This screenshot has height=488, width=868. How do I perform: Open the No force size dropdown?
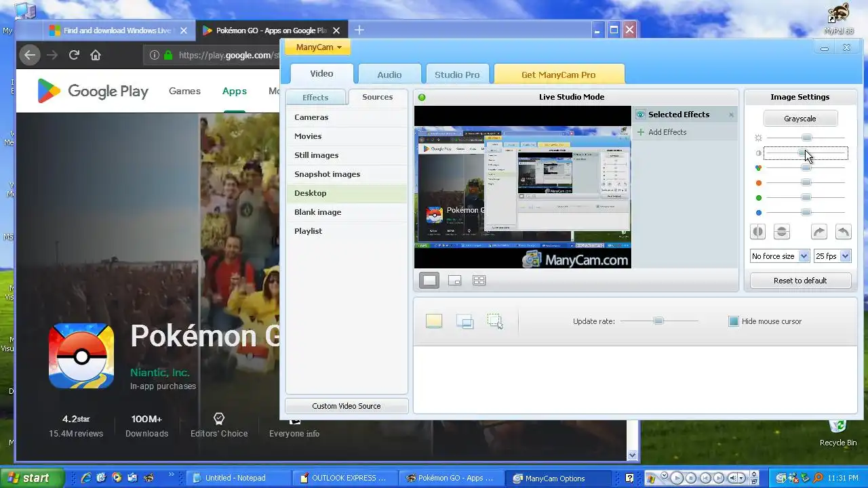coord(780,256)
